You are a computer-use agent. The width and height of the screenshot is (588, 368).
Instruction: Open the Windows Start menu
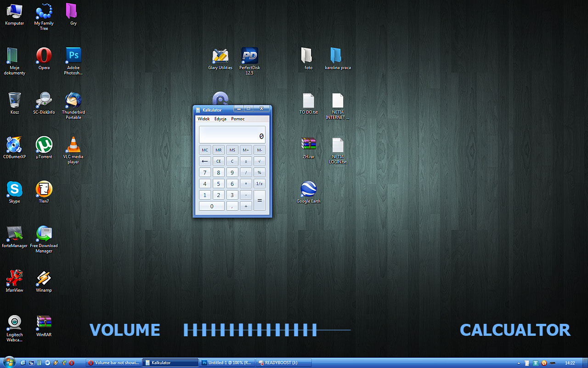tap(8, 362)
